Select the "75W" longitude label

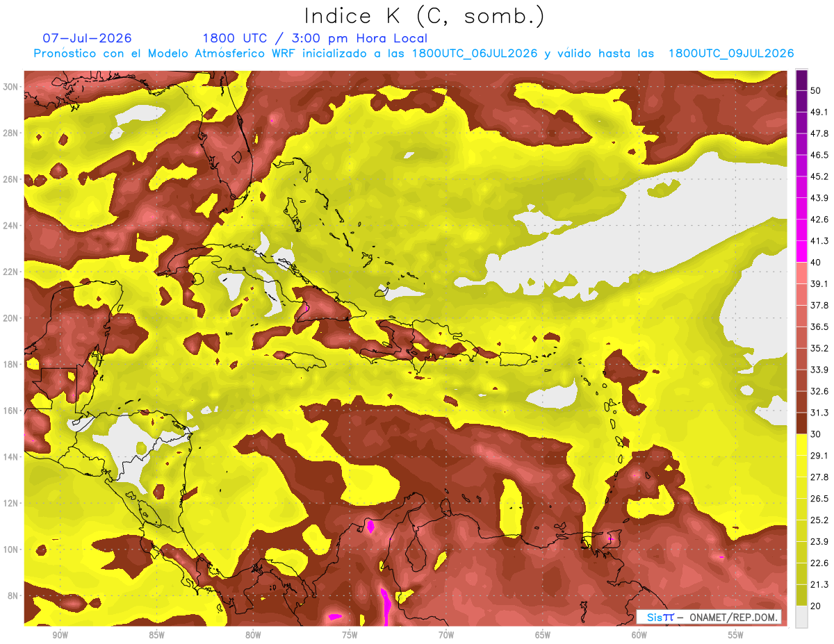tap(350, 635)
